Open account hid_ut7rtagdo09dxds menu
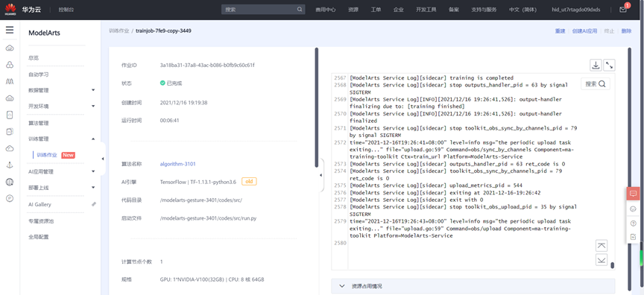Viewport: 644px width, 295px height. coord(576,10)
